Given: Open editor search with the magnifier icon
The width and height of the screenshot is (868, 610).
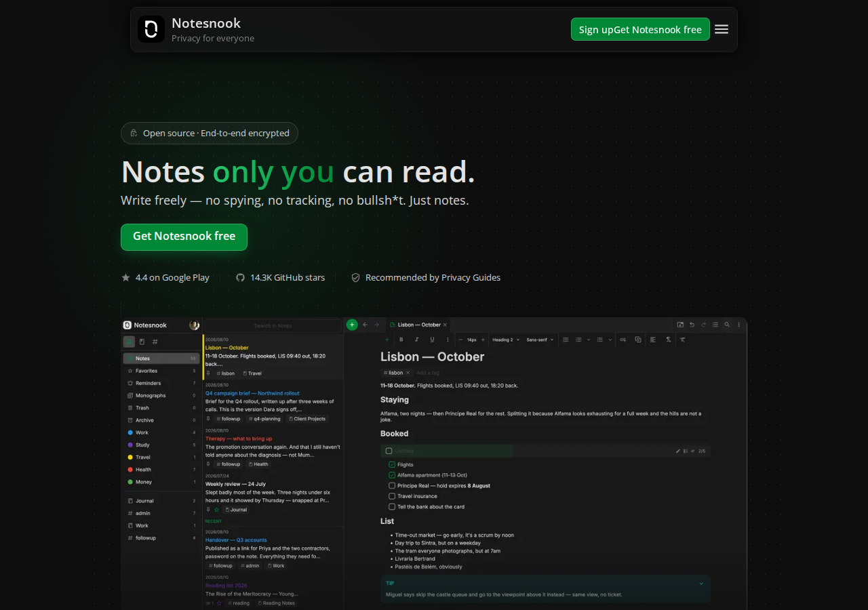Looking at the screenshot, I should coord(727,325).
